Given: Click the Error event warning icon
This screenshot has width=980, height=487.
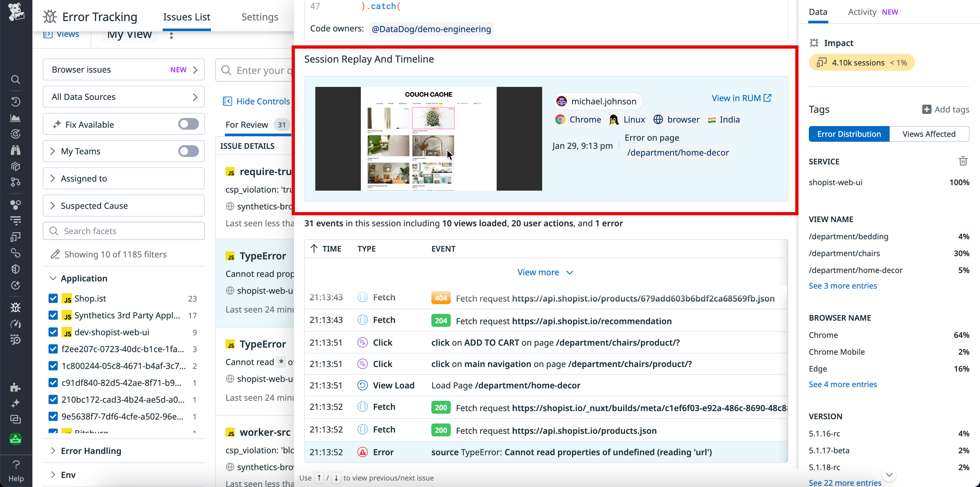Looking at the screenshot, I should click(363, 452).
